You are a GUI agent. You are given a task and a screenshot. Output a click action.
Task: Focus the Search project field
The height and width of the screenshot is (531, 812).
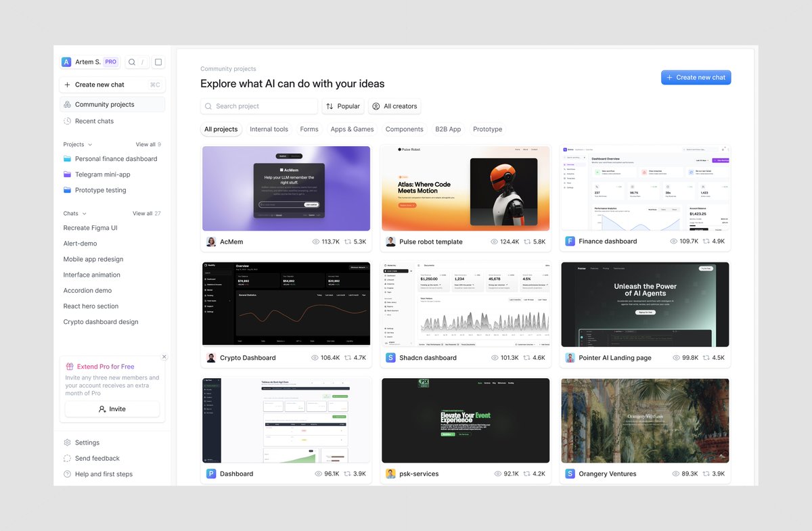259,106
